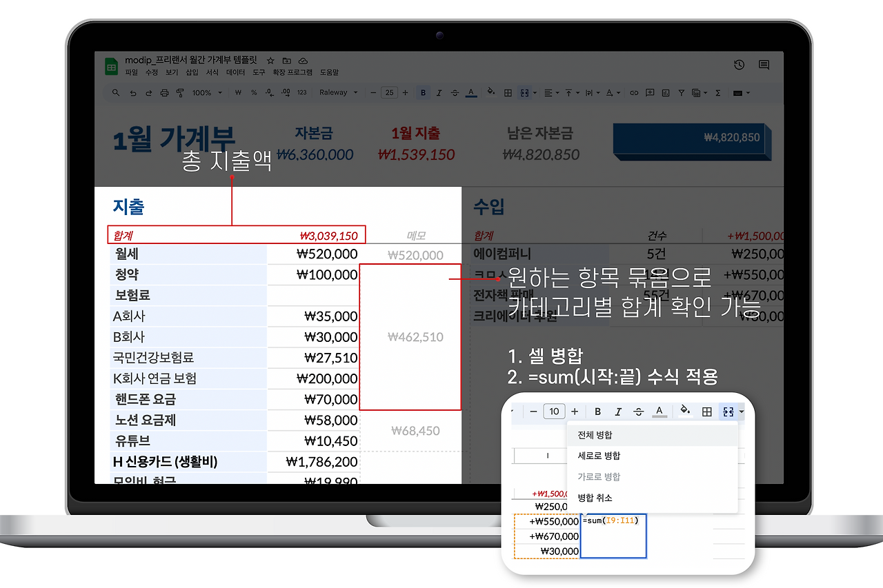Click the borders icon in the zoomed inset
Image resolution: width=883 pixels, height=588 pixels.
[x=706, y=412]
